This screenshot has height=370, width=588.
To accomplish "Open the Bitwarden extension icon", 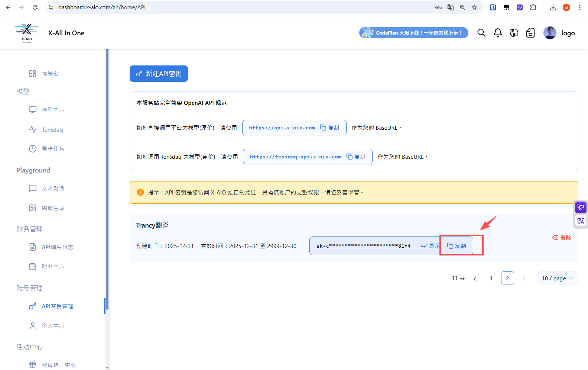I will 493,7.
